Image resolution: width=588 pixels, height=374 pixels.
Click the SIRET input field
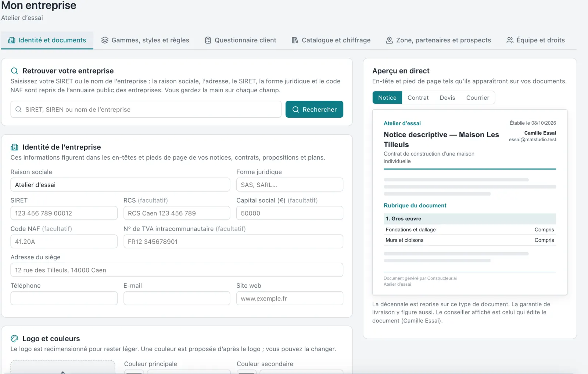[x=64, y=213]
